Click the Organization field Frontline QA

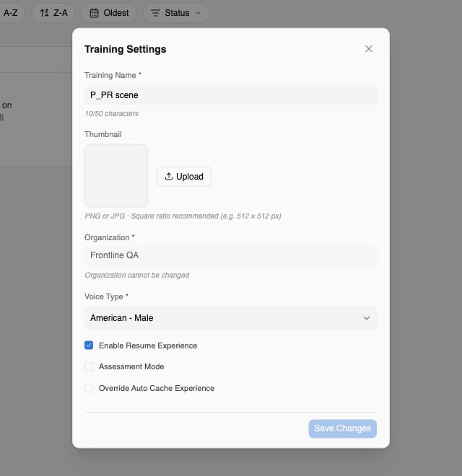(231, 255)
